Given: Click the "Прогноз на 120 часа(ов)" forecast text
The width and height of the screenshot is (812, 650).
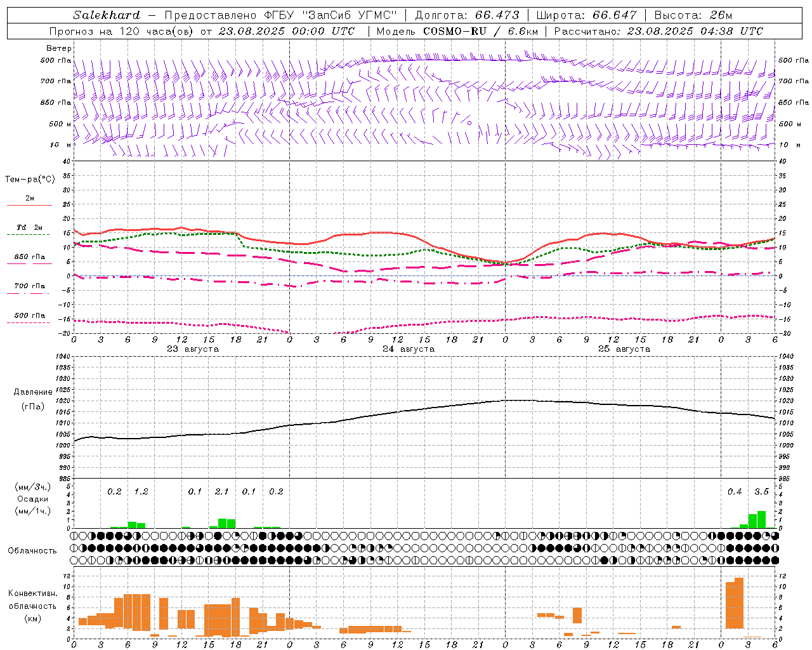Looking at the screenshot, I should (122, 31).
